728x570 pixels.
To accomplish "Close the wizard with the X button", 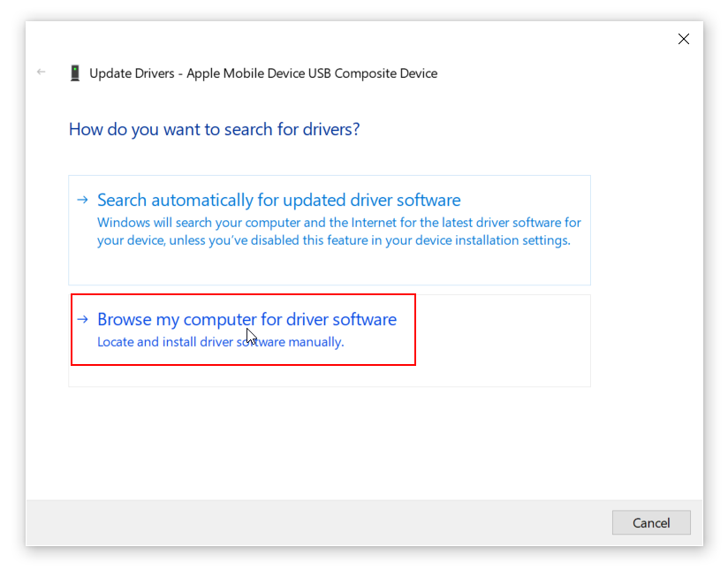I will [684, 39].
